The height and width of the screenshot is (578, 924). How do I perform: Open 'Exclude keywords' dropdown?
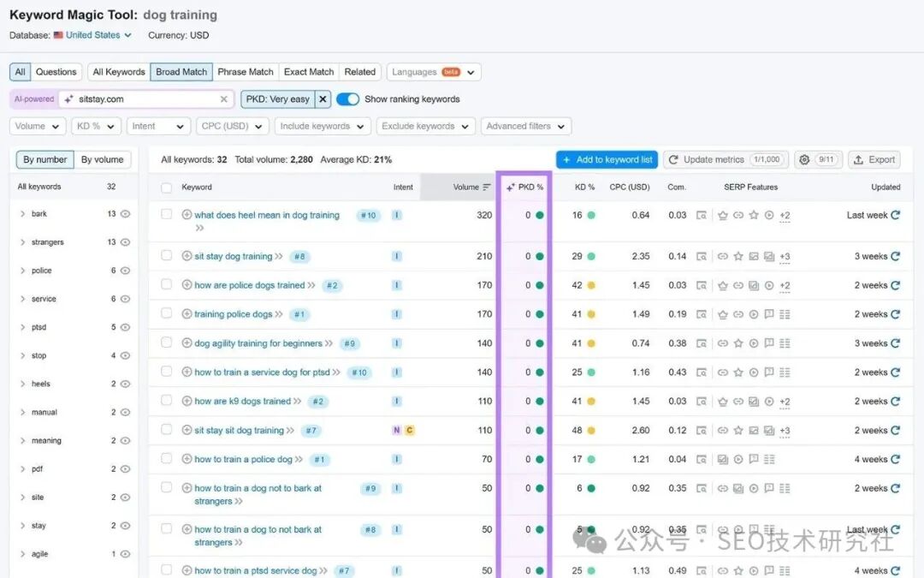click(x=425, y=126)
